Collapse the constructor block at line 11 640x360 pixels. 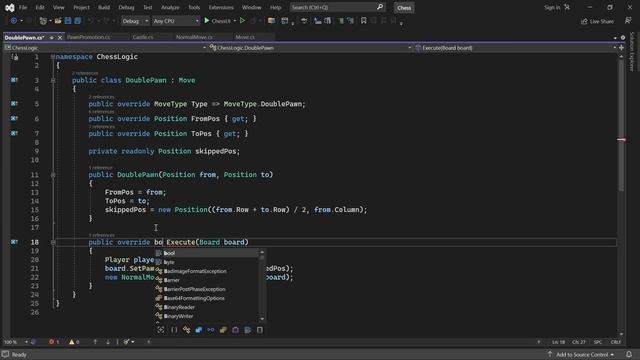53,175
